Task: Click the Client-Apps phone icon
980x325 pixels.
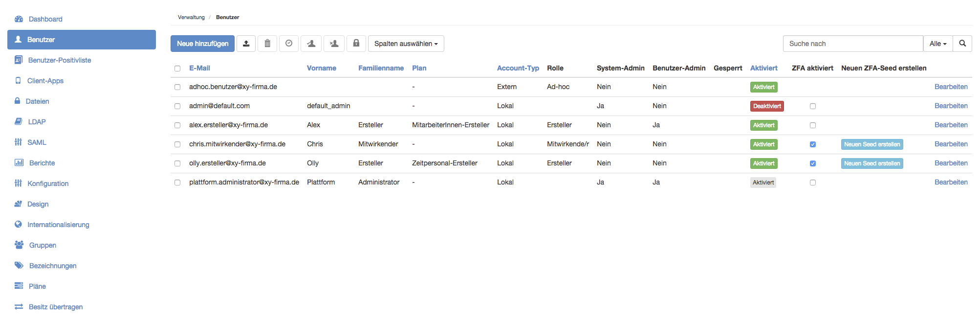Action: coord(18,81)
